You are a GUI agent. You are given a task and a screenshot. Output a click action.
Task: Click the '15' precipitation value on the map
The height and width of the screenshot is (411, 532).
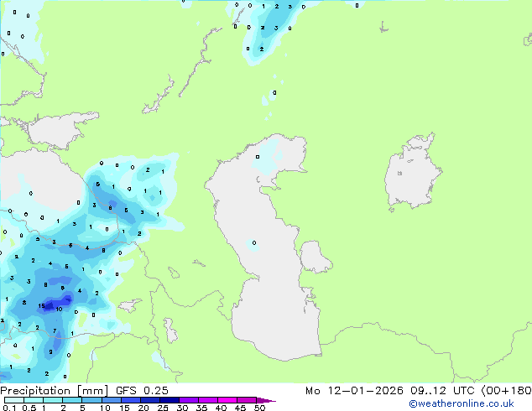(x=41, y=306)
